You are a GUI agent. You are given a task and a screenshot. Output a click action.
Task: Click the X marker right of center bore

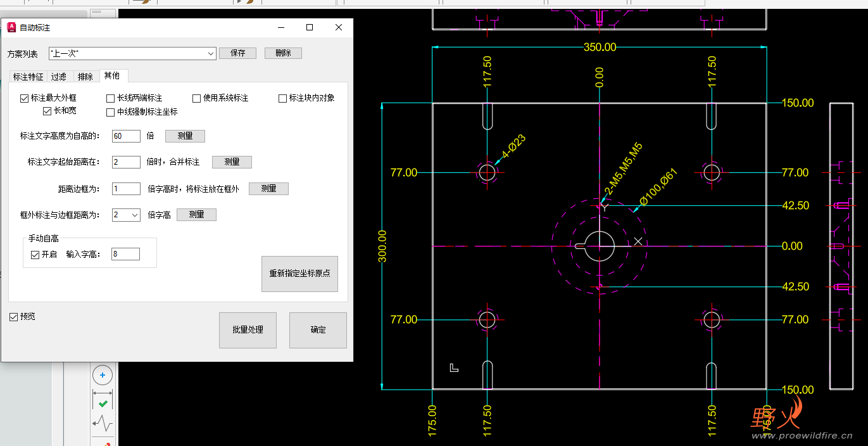pos(638,241)
